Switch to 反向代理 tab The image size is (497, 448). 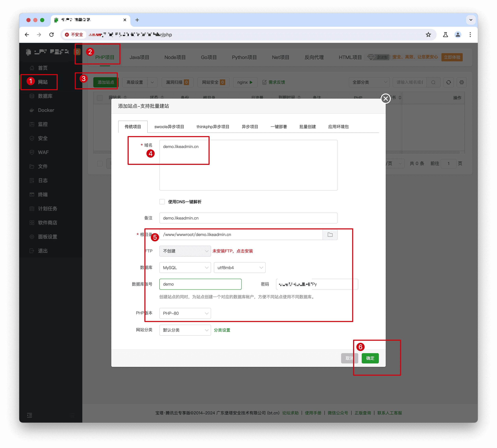point(314,57)
